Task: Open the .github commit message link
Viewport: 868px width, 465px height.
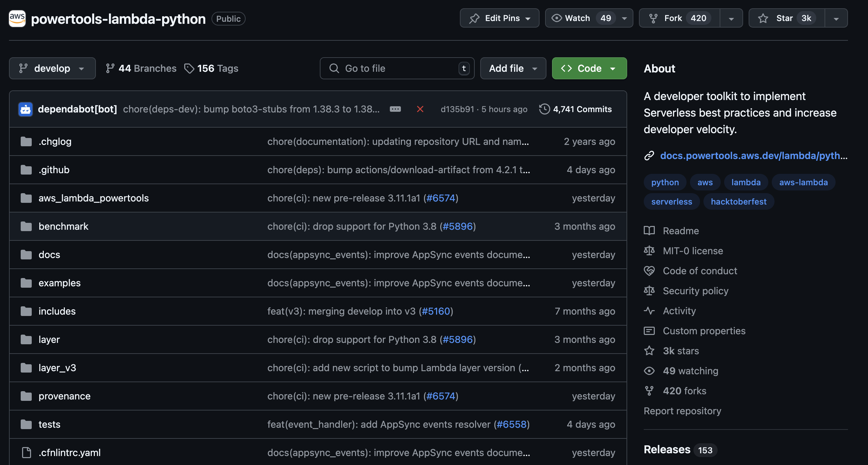Action: (x=399, y=170)
